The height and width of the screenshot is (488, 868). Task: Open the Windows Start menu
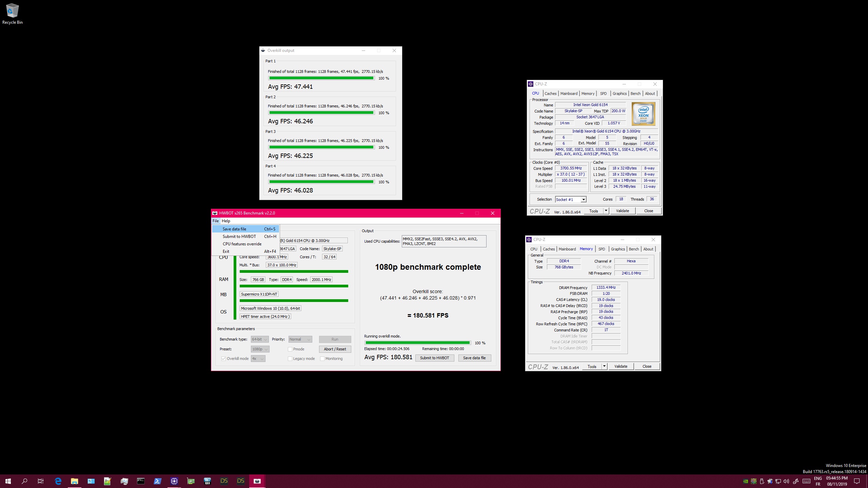(x=8, y=481)
